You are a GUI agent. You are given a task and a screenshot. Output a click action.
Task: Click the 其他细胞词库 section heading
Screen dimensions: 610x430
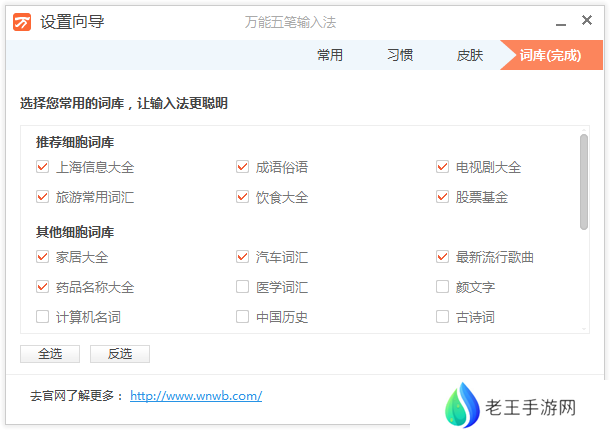(75, 232)
